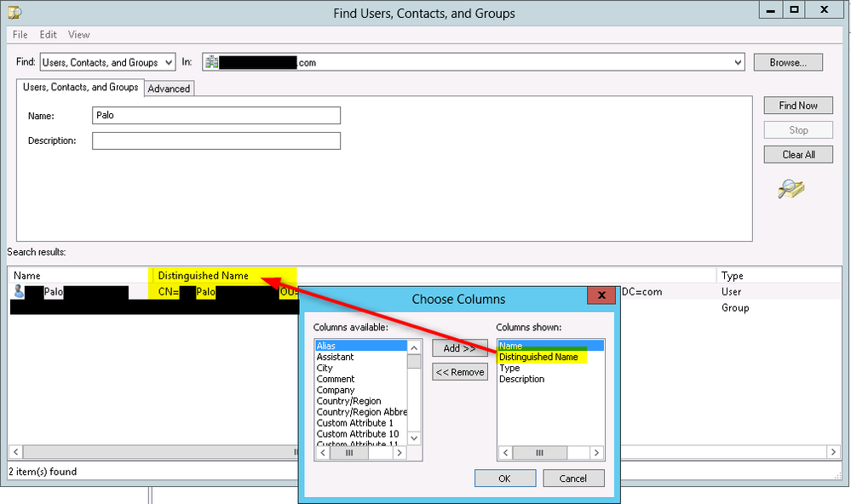Screen dimensions: 851x504
Task: Switch to the Advanced tab
Action: pos(169,89)
